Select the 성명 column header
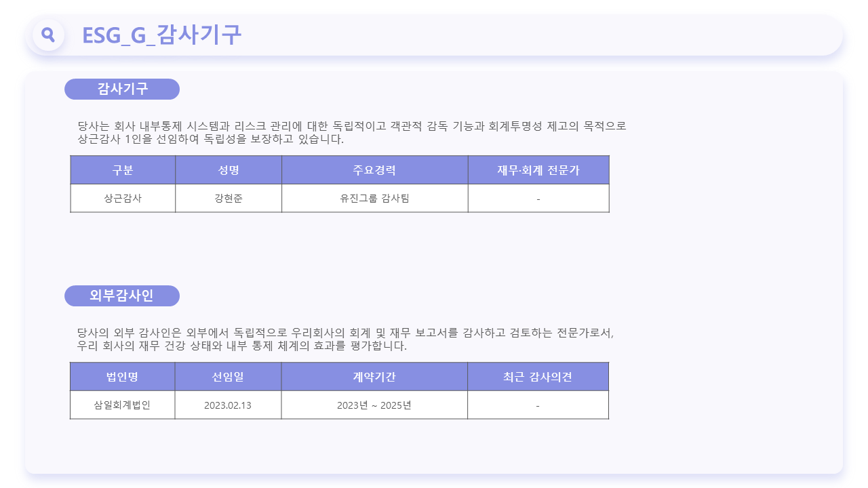This screenshot has width=868, height=488. pos(229,170)
